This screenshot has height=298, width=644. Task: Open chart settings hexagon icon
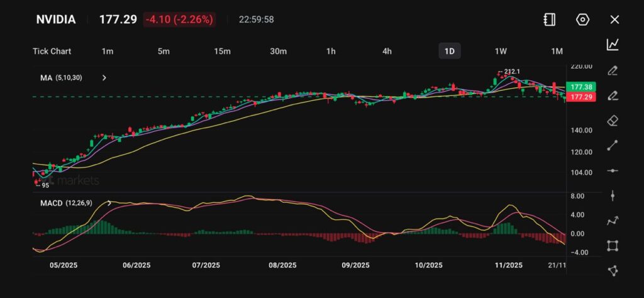(582, 19)
